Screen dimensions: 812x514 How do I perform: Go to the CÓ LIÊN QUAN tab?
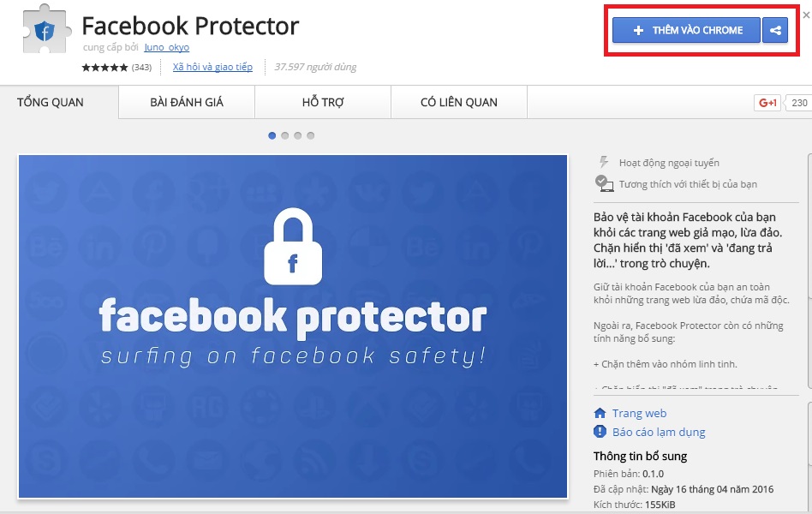459,103
